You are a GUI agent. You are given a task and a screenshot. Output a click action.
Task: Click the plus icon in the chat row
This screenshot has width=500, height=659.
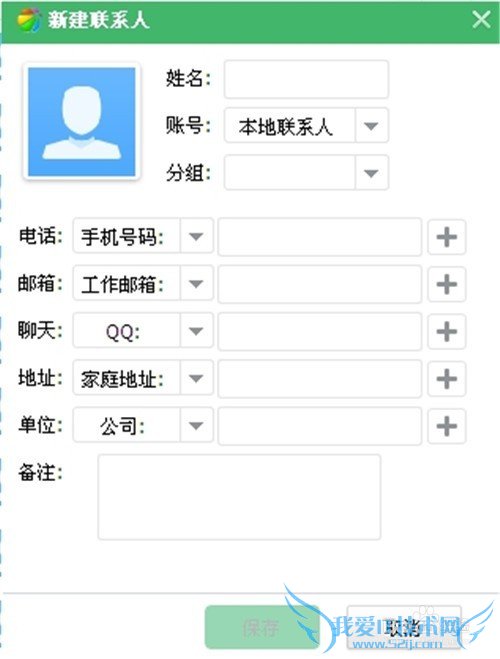[447, 332]
